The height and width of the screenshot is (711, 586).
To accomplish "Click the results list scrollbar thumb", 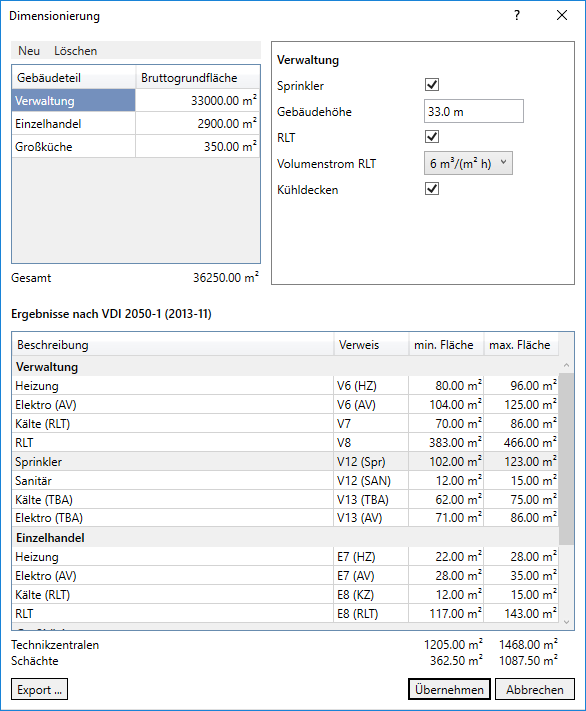I will click(x=566, y=459).
